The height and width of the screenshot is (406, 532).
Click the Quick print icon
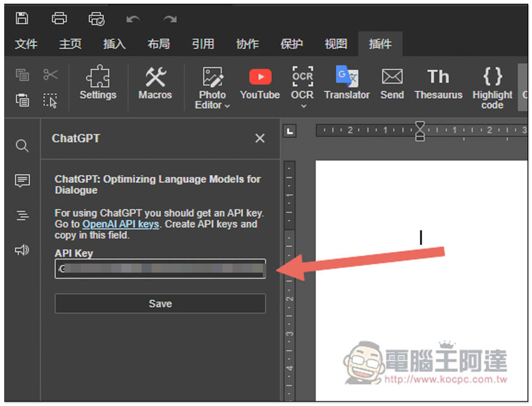pyautogui.click(x=96, y=19)
